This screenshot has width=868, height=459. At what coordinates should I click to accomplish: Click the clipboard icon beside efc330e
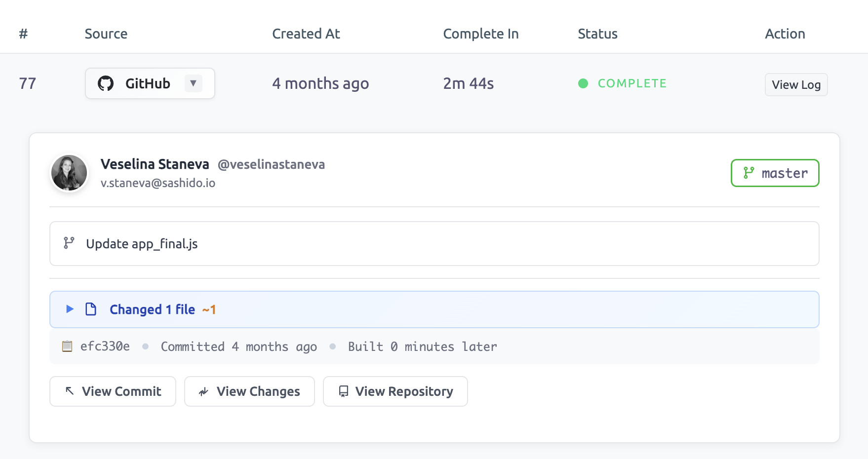click(x=68, y=346)
